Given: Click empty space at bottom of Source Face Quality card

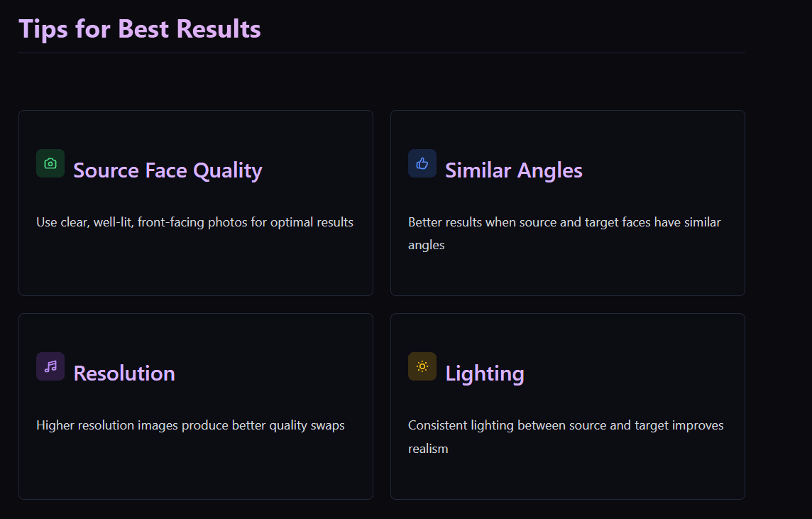Looking at the screenshot, I should [195, 270].
